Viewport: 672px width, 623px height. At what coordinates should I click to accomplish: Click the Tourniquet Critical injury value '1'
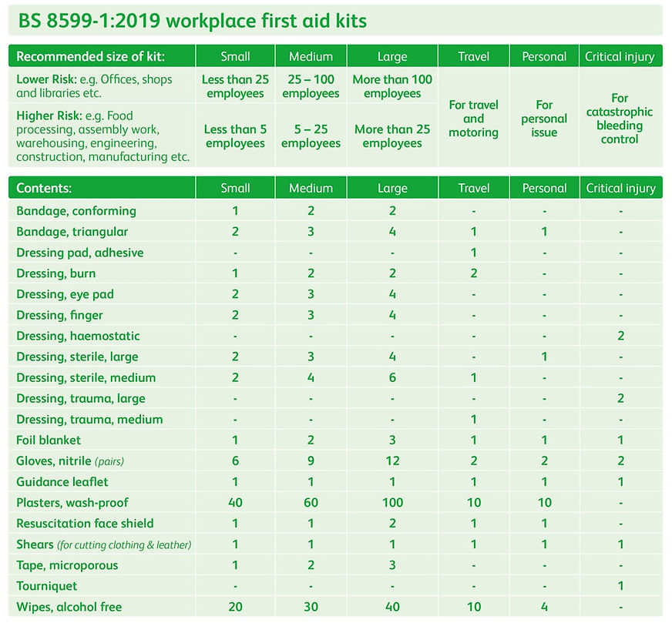[x=620, y=586]
